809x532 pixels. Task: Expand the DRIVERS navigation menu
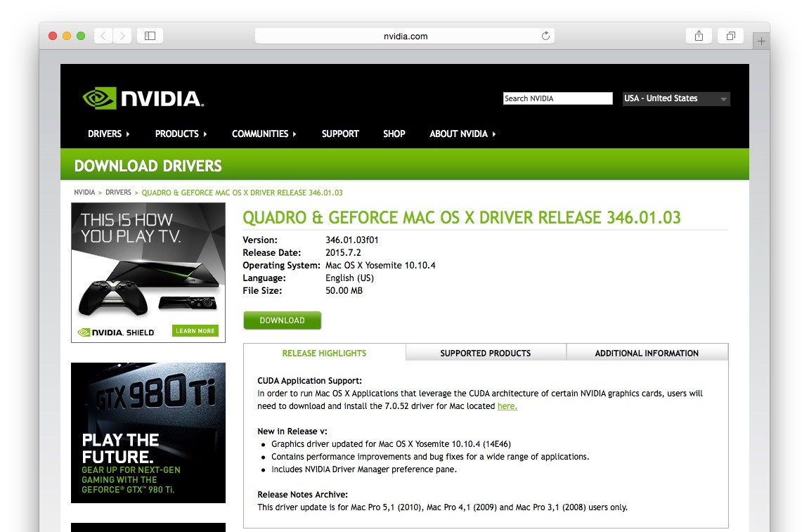pyautogui.click(x=108, y=134)
